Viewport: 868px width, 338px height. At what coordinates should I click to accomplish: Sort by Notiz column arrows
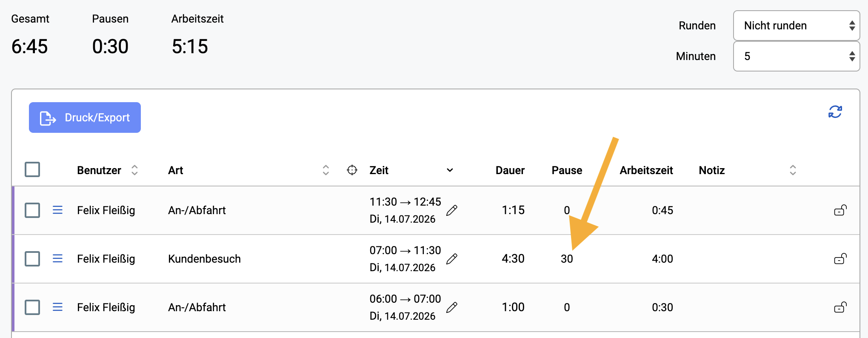793,170
